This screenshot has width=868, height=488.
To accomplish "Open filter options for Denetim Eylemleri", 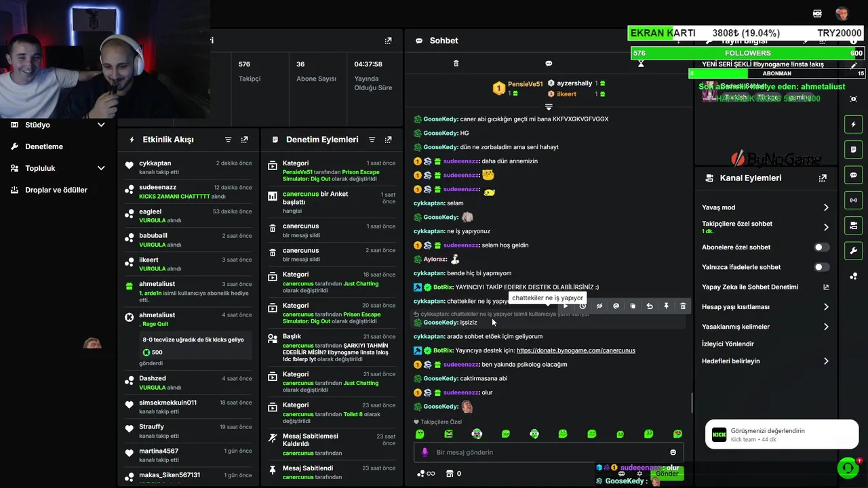I will click(x=372, y=140).
